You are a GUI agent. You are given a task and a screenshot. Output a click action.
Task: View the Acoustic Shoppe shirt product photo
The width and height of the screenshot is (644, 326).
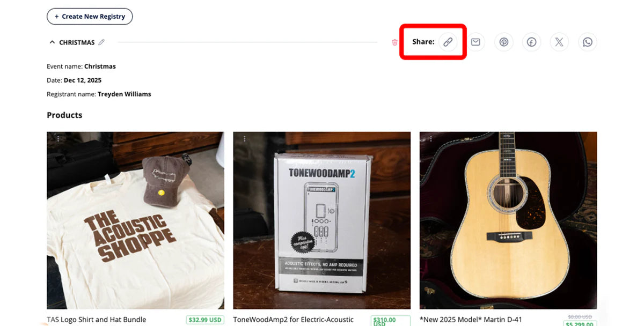click(135, 220)
